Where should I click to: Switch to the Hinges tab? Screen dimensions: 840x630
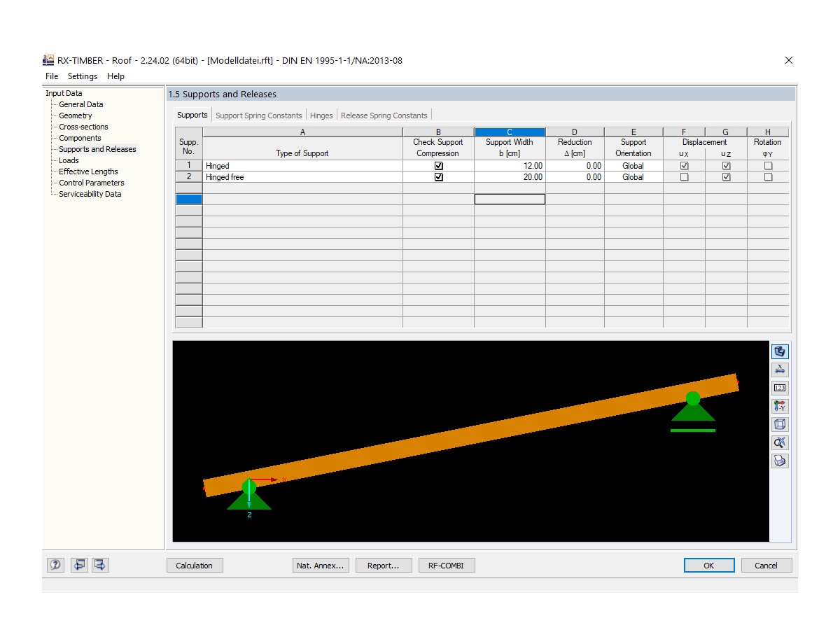[321, 115]
